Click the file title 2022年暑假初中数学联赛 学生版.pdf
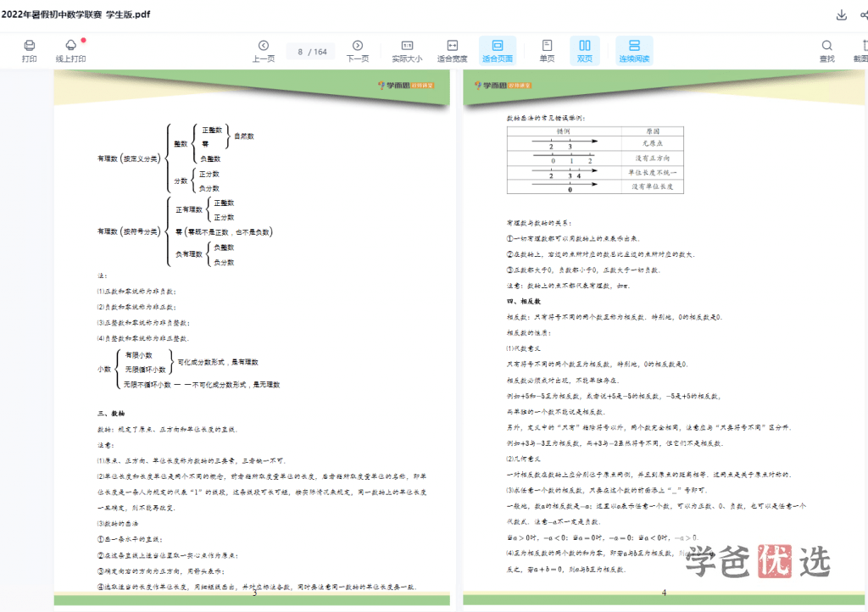The height and width of the screenshot is (612, 868). (75, 14)
